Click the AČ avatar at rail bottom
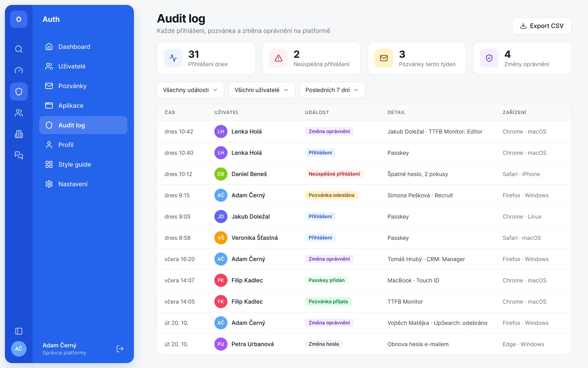 pos(19,349)
